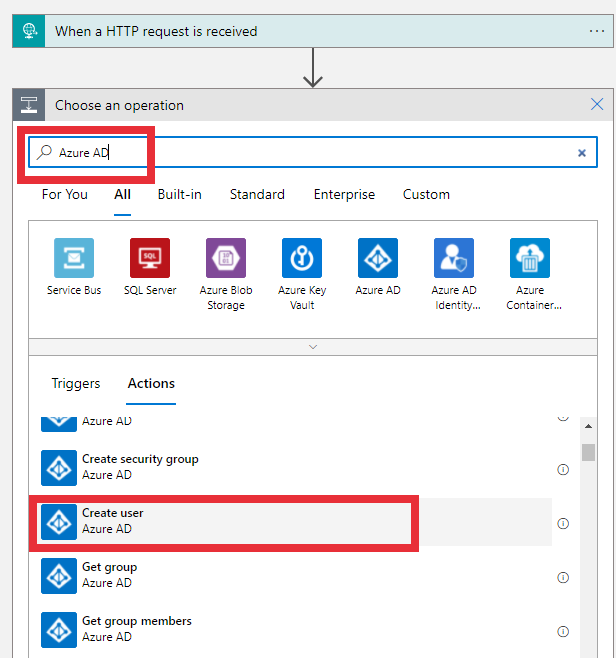Select the Actions tab

click(x=151, y=383)
